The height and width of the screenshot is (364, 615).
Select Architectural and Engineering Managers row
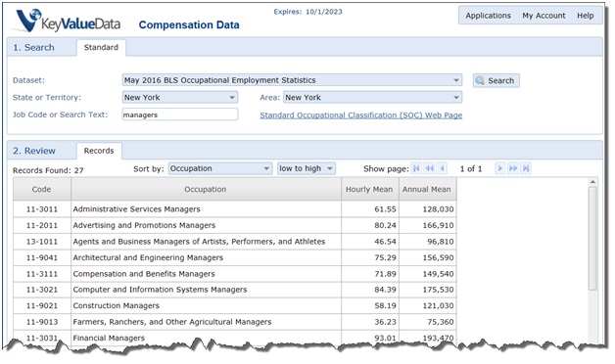[x=235, y=257]
